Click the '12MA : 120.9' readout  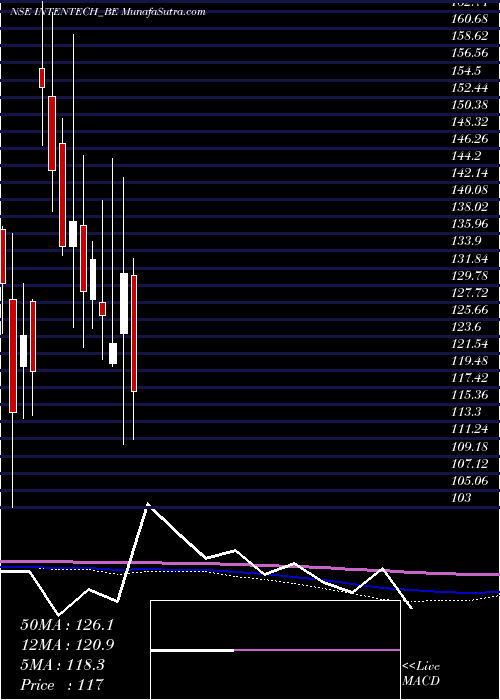[x=67, y=645]
